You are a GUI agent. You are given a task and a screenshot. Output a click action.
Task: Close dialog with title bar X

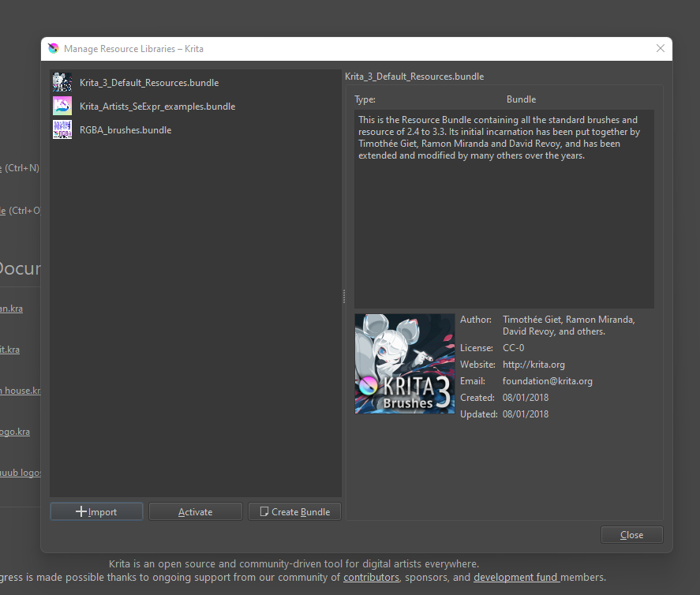point(661,48)
